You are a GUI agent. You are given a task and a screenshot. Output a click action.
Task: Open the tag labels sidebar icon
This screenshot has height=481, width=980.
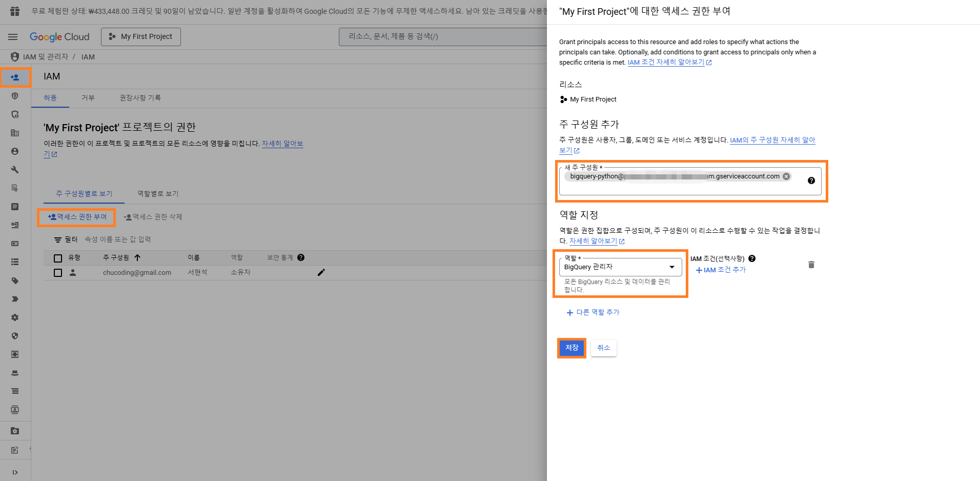click(x=15, y=280)
